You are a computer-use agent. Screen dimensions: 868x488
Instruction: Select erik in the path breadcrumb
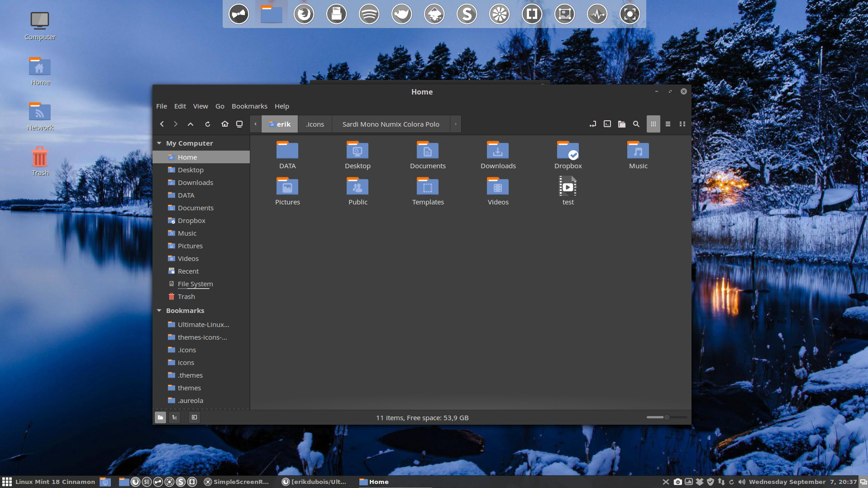click(x=280, y=124)
